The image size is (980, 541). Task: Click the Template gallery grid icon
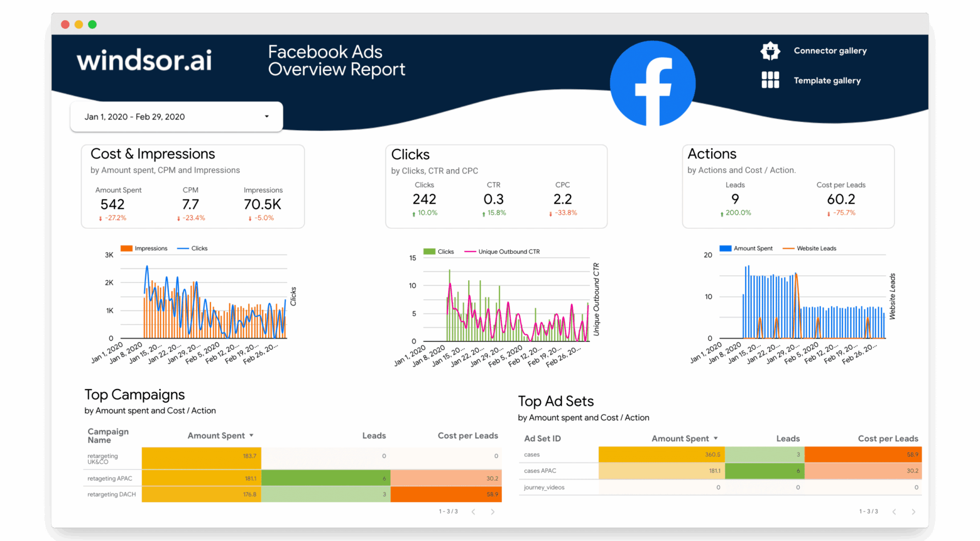tap(770, 80)
